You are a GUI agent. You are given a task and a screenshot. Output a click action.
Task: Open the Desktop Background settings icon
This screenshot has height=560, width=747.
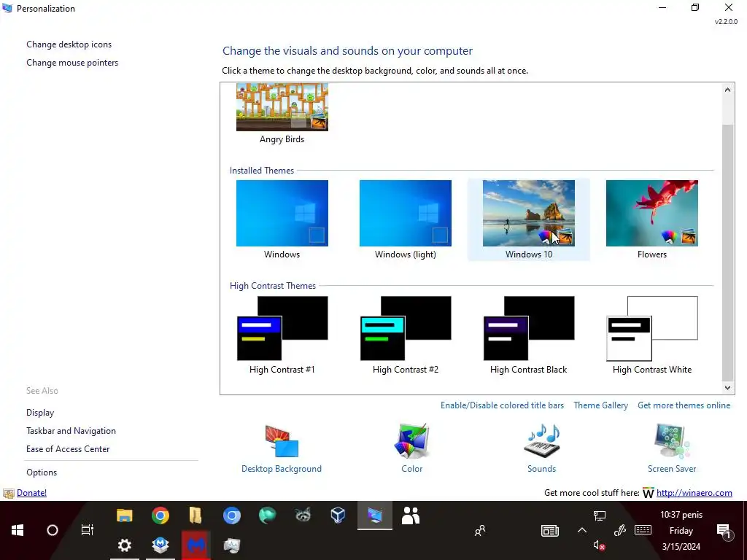click(282, 441)
